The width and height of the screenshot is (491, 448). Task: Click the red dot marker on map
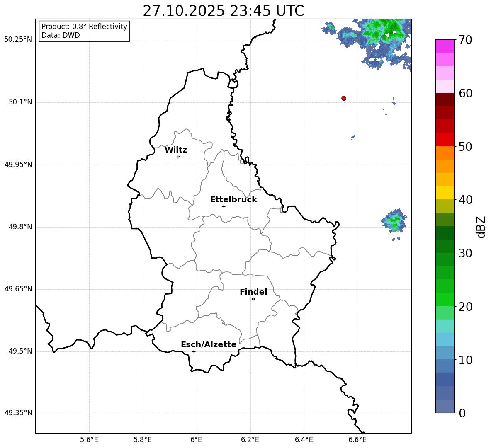(x=344, y=98)
